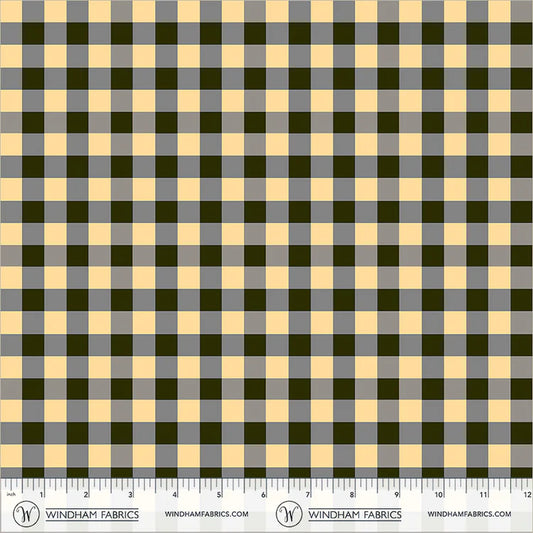Click the ruler mark labeled 3
Image resolution: width=533 pixels, height=533 pixels.
click(130, 494)
